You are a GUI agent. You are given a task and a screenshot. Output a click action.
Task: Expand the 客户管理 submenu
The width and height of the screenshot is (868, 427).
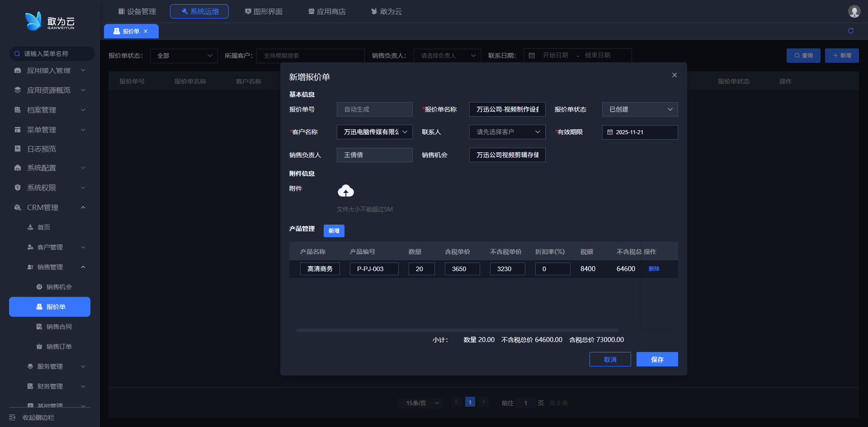click(x=83, y=247)
